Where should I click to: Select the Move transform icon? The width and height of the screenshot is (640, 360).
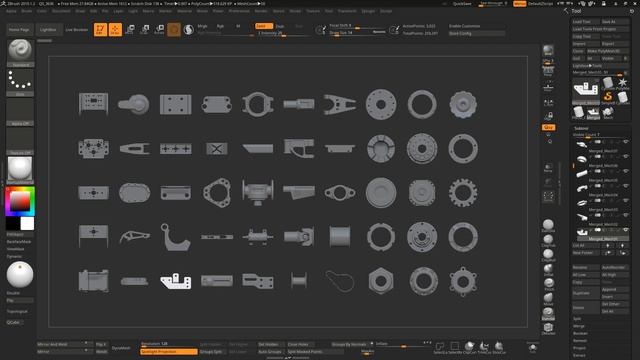(130, 29)
